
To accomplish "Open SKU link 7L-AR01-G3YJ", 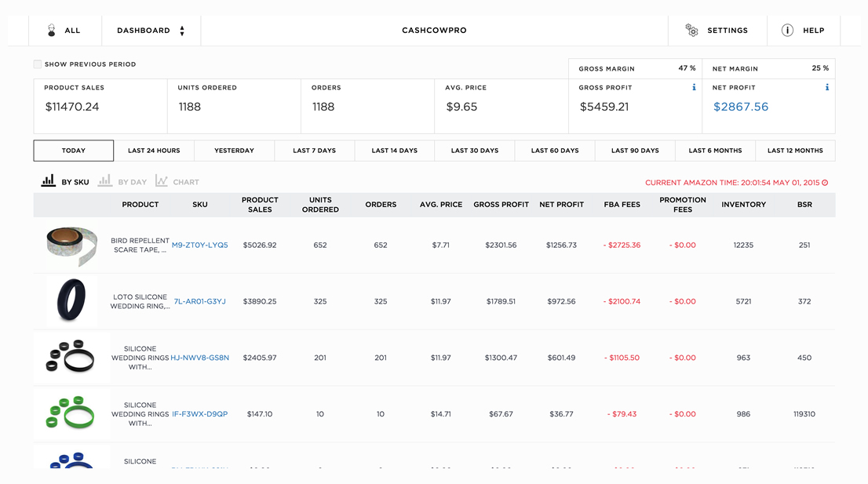I will (200, 301).
